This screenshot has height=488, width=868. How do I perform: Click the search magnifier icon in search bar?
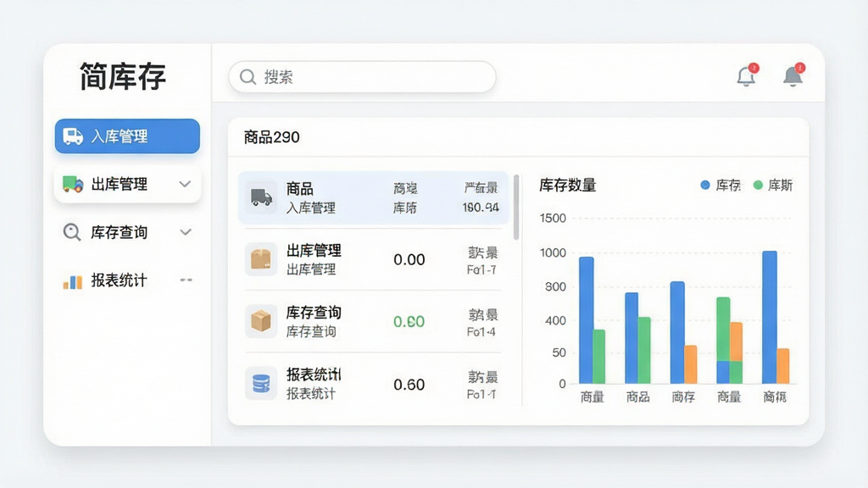pos(248,77)
